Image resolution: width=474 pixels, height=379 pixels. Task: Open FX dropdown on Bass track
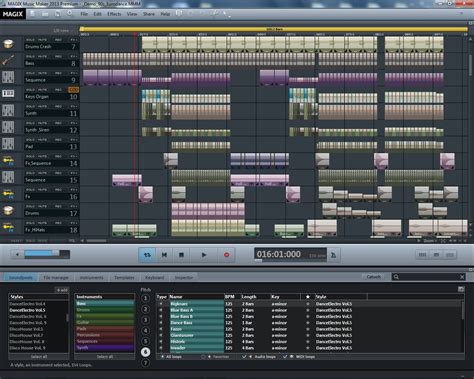tap(73, 56)
